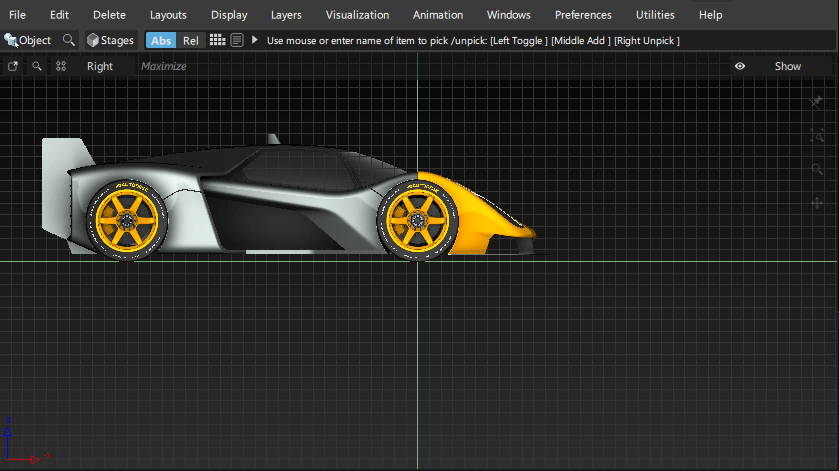The image size is (839, 471).
Task: Open the Show options dropdown
Action: point(787,66)
